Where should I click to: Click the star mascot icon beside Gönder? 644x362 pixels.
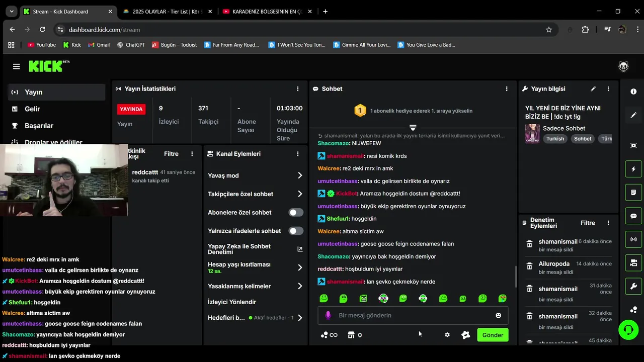pyautogui.click(x=466, y=335)
